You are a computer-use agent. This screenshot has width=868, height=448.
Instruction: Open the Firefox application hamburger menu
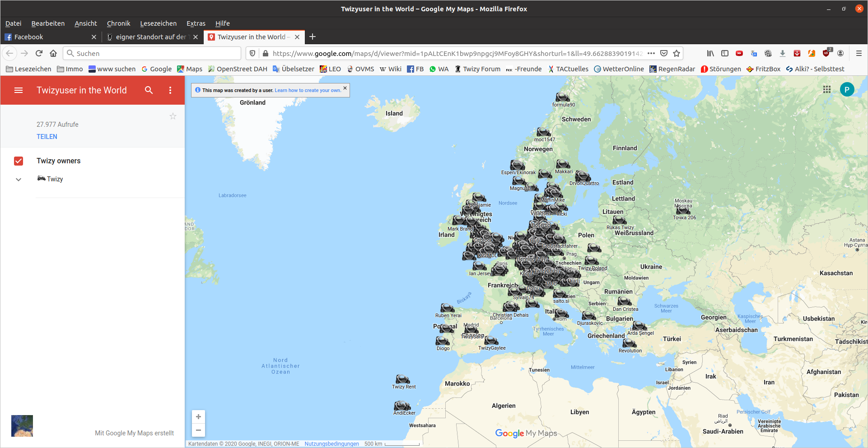click(x=859, y=54)
